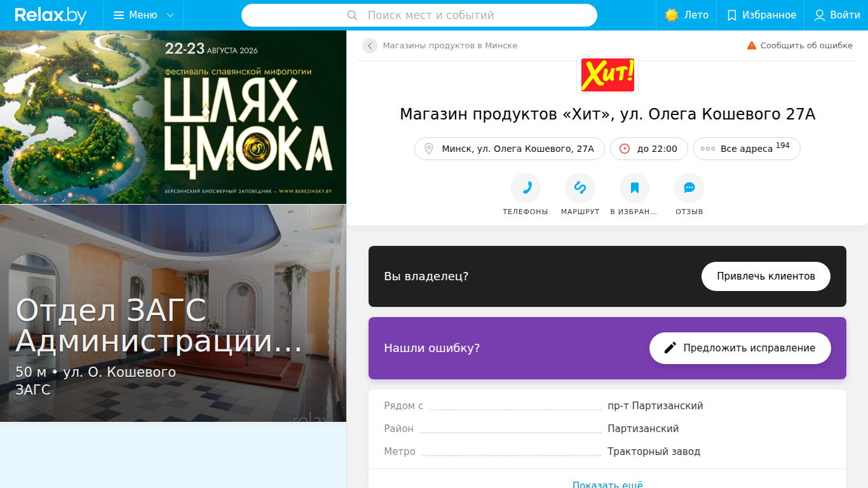Click the user profile icon
This screenshot has width=868, height=488.
(820, 15)
